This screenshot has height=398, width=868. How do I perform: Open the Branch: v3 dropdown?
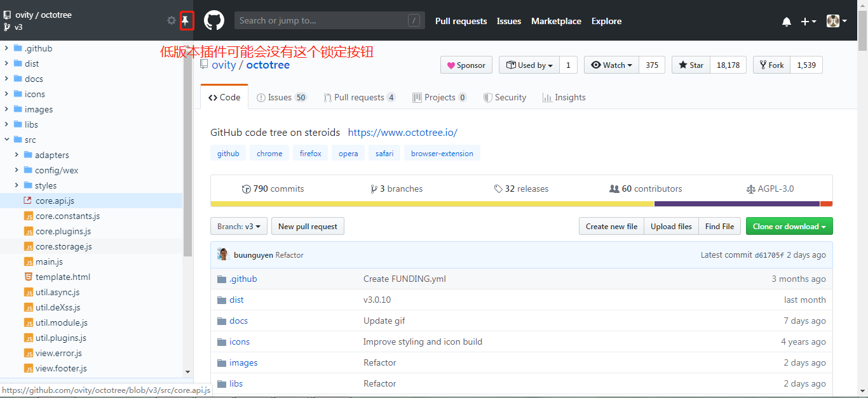[x=239, y=226]
